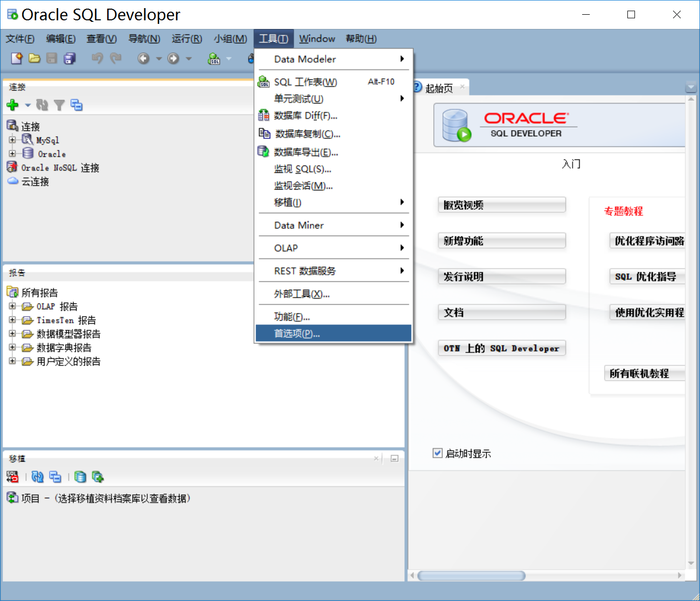This screenshot has width=700, height=601.
Task: Open the 查看 (View) menu
Action: [101, 39]
